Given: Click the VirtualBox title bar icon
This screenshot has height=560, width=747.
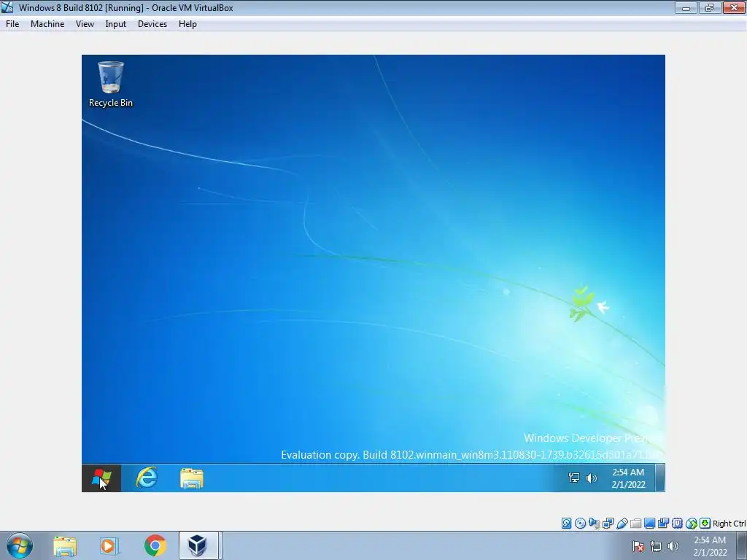Looking at the screenshot, I should point(7,7).
